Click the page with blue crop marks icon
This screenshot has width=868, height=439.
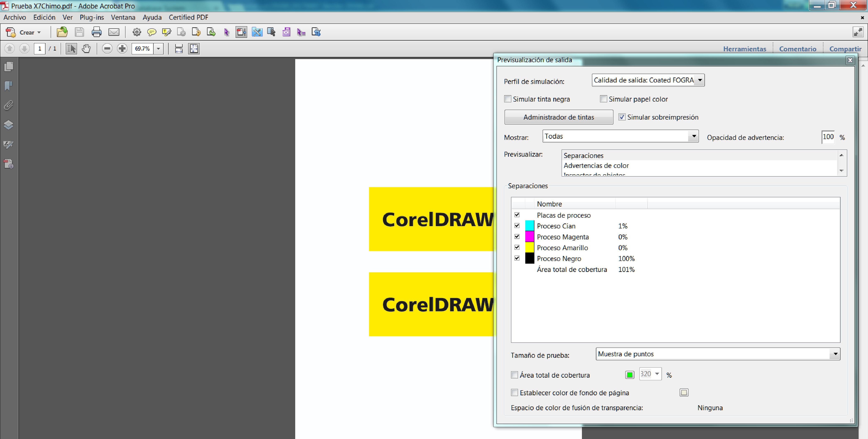[x=316, y=32]
